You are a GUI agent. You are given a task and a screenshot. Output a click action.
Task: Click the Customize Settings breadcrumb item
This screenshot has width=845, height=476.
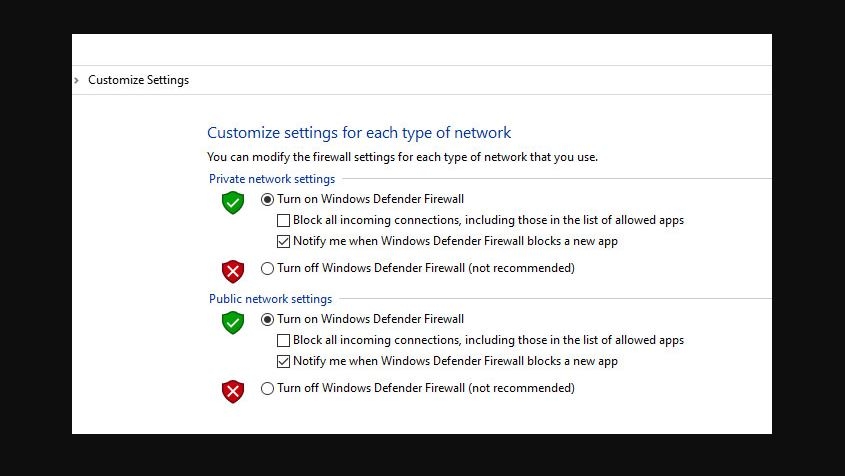138,80
